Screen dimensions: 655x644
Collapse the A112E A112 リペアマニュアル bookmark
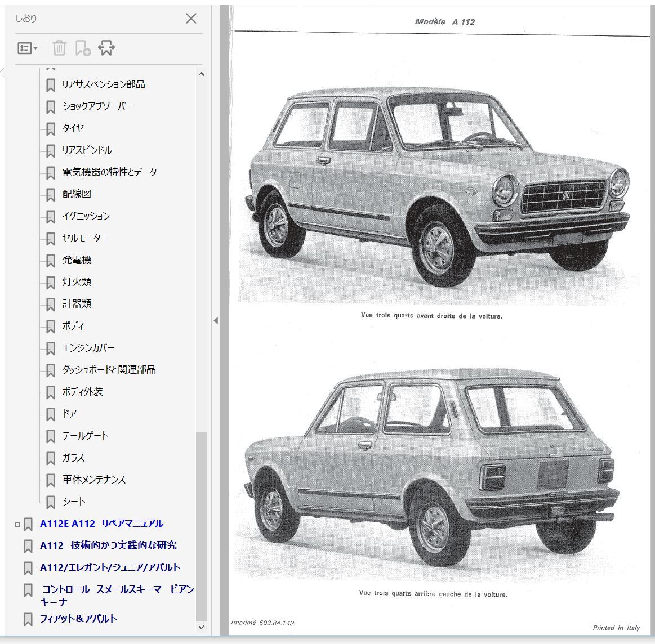click(17, 525)
